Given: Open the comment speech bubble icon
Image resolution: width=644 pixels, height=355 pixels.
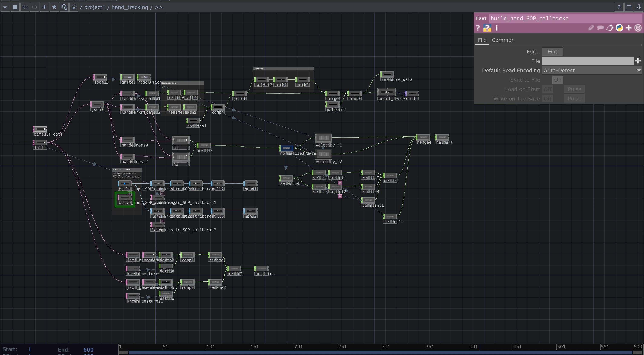Looking at the screenshot, I should point(600,28).
